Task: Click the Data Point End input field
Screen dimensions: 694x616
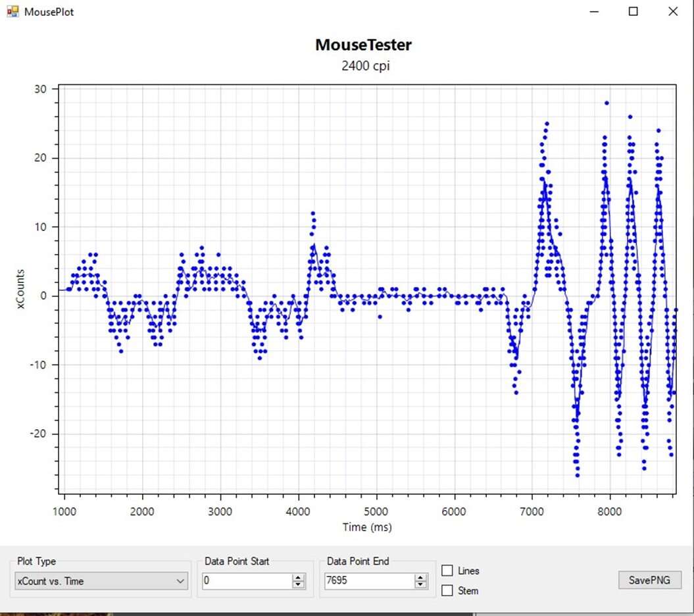Action: click(368, 581)
